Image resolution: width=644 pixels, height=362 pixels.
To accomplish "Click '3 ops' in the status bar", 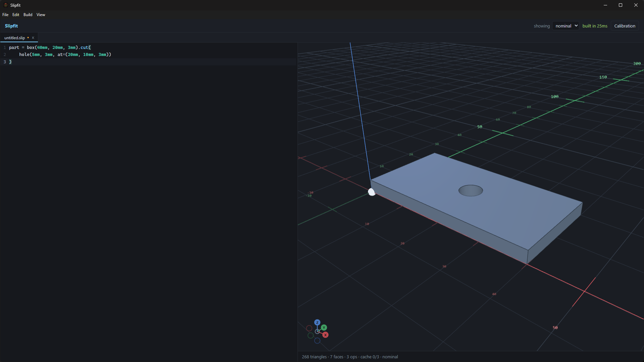I will (x=352, y=357).
